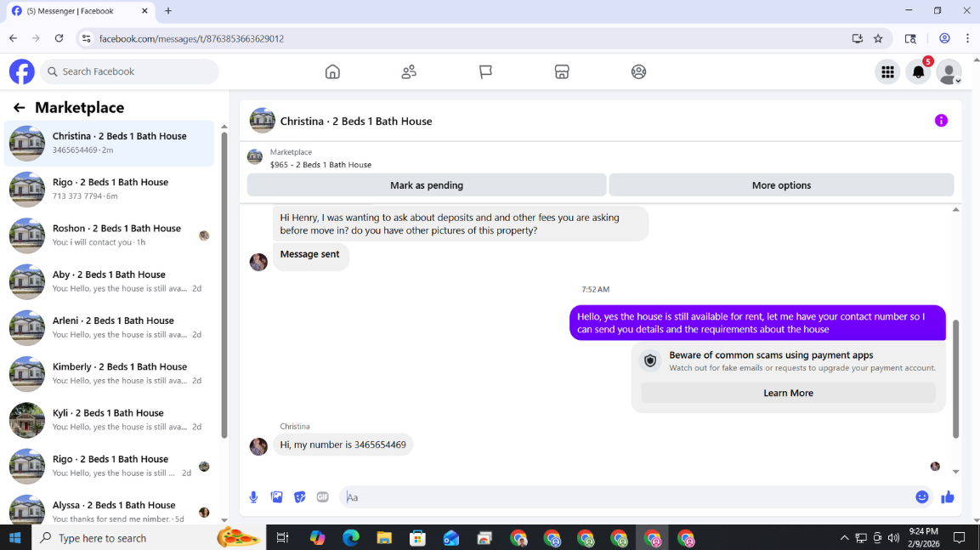Viewport: 980px width, 550px height.
Task: Open Facebook Home icon in top navigation
Action: click(x=332, y=72)
